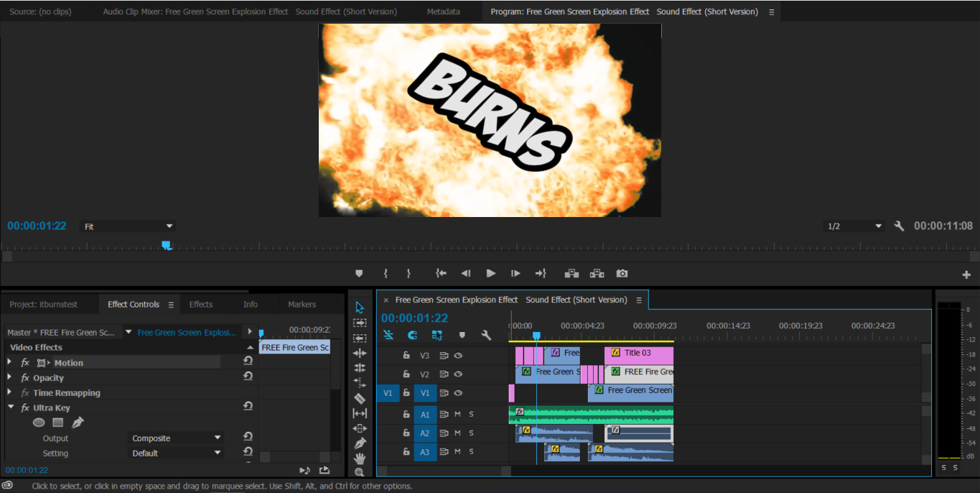Open Program Monitor settings wrench
980x493 pixels.
coord(899,226)
